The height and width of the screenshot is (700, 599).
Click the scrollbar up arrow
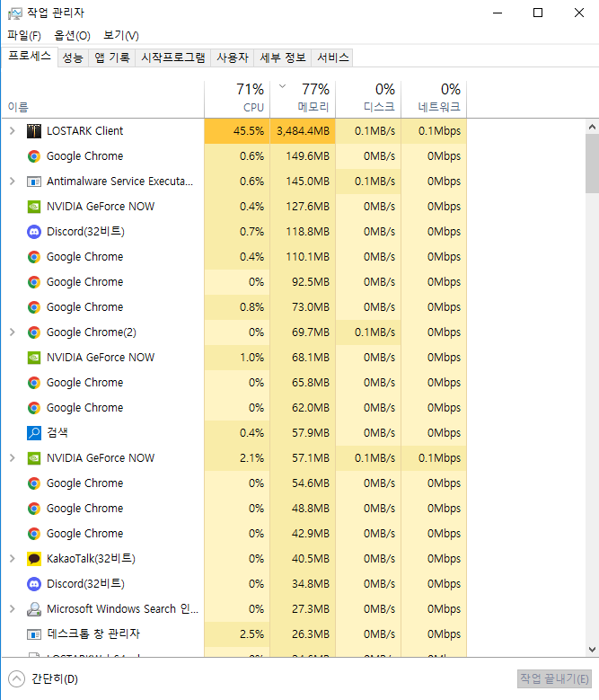tap(592, 127)
